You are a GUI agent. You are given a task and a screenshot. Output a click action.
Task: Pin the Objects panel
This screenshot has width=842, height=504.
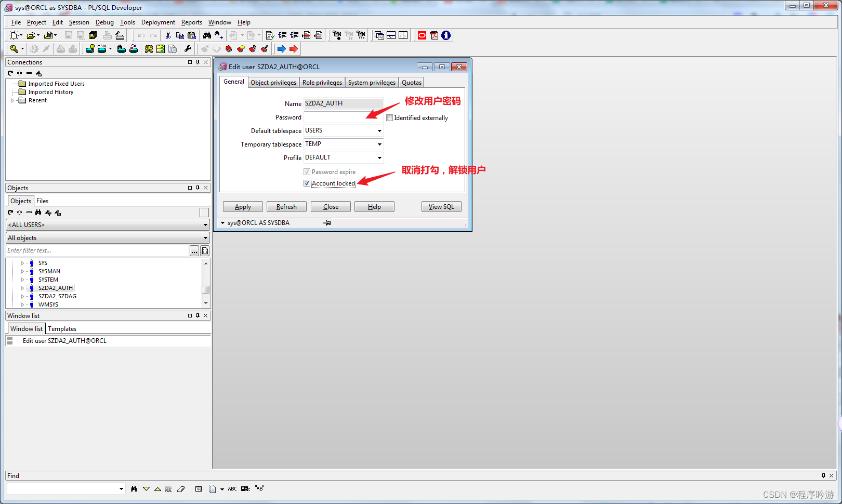[198, 188]
